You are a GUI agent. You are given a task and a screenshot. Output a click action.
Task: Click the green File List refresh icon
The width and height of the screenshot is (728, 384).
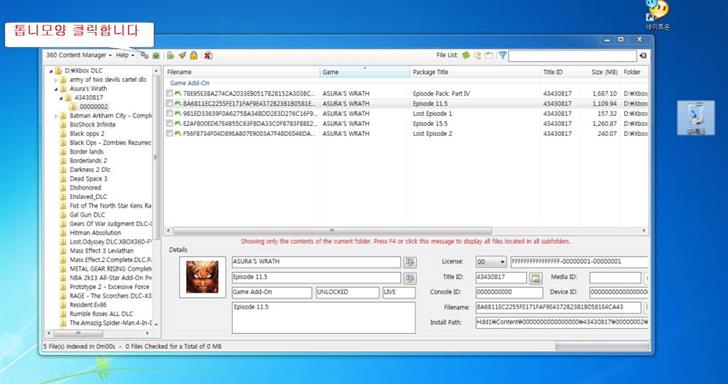point(466,55)
